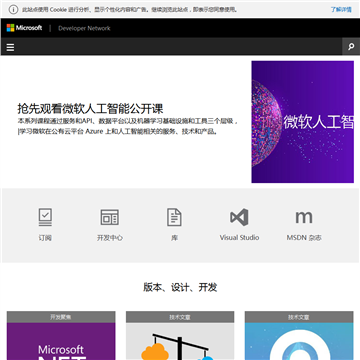Open the 开发中心 dev center icon
This screenshot has width=360, height=360.
pyautogui.click(x=110, y=217)
